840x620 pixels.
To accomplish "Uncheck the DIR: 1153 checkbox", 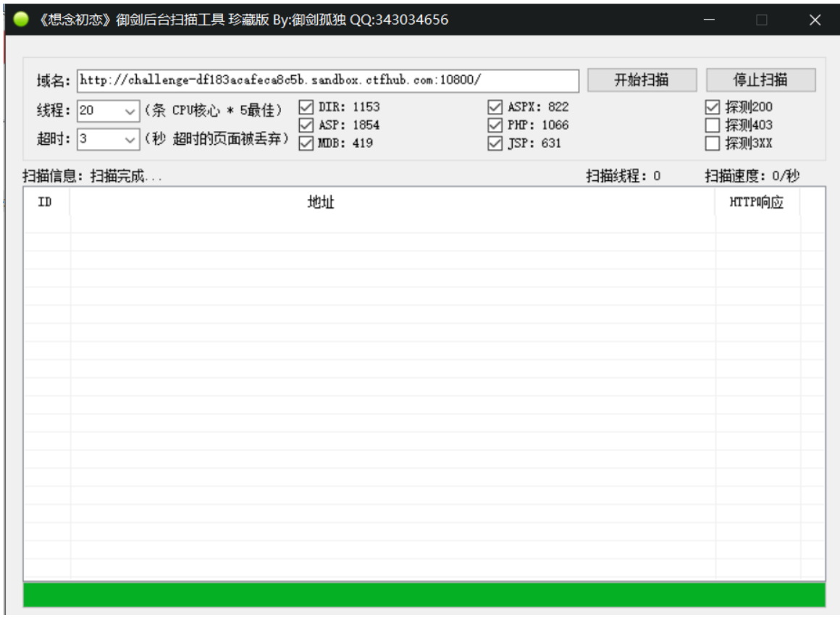I will click(x=306, y=107).
